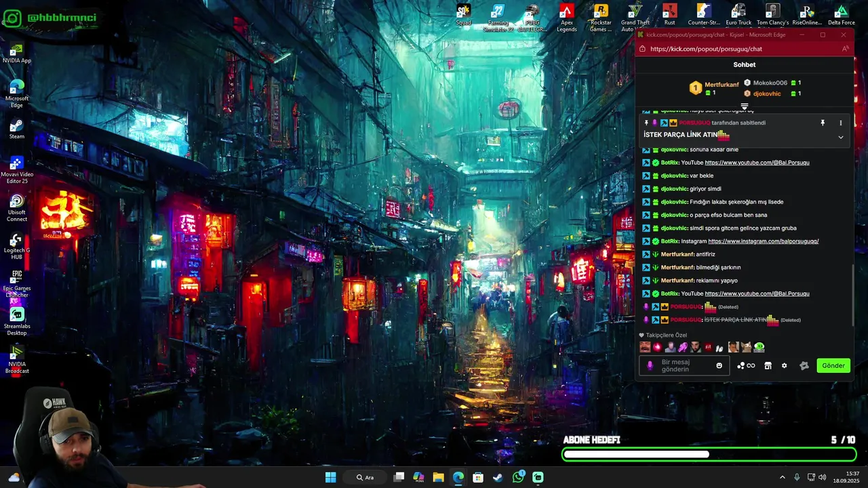Image resolution: width=868 pixels, height=488 pixels.
Task: Open the NVIDIA Broadcast desktop icon
Action: coord(17,360)
